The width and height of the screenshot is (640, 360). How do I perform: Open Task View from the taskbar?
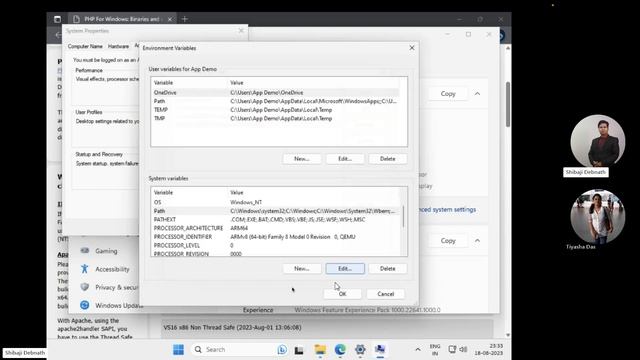click(x=299, y=350)
